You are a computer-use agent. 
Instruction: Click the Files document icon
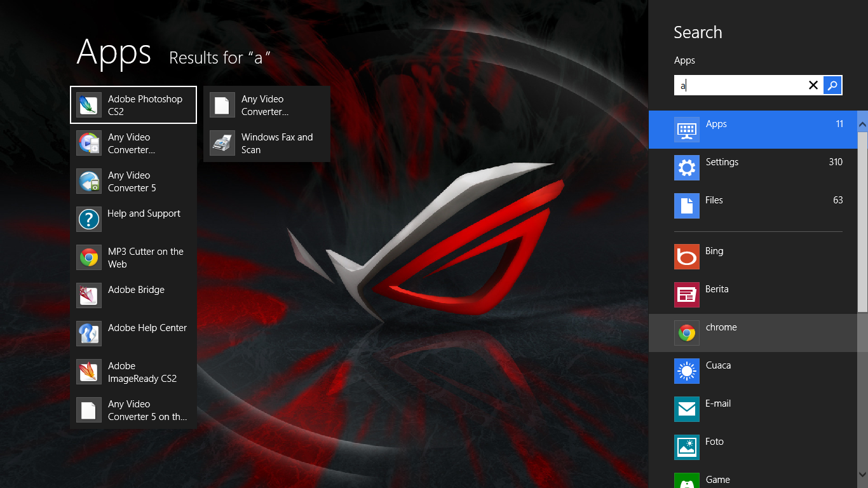(x=687, y=206)
